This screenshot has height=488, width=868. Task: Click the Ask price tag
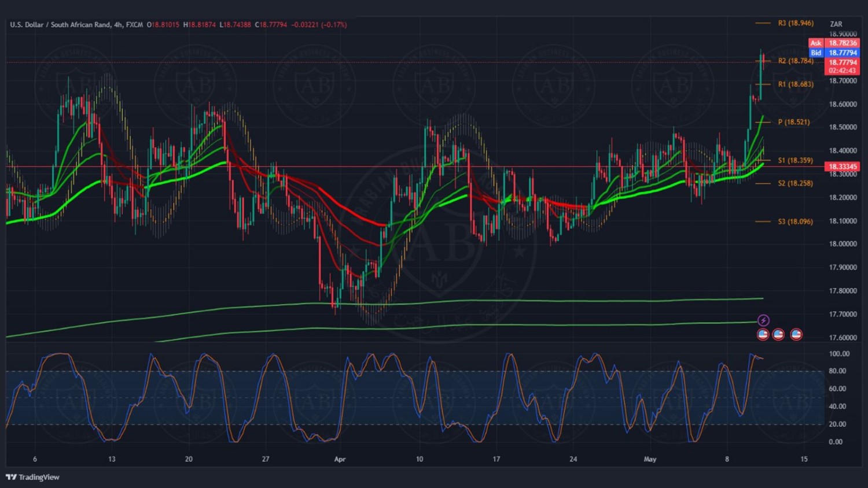coord(816,43)
